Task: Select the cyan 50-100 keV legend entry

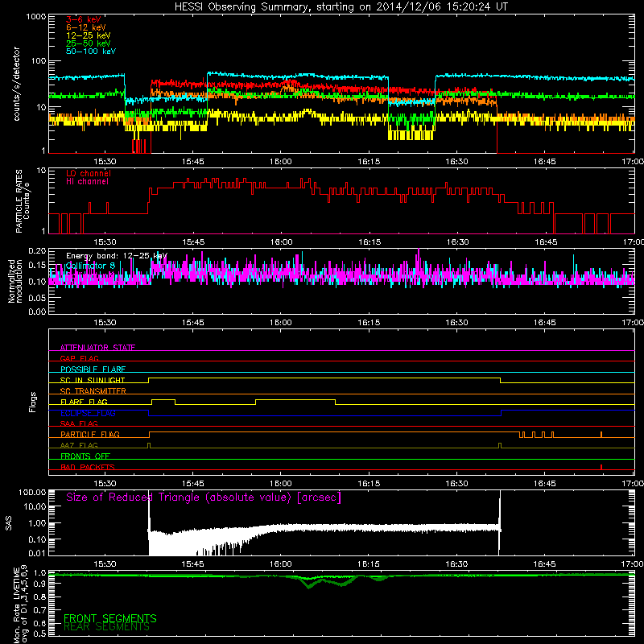Action: coord(91,52)
